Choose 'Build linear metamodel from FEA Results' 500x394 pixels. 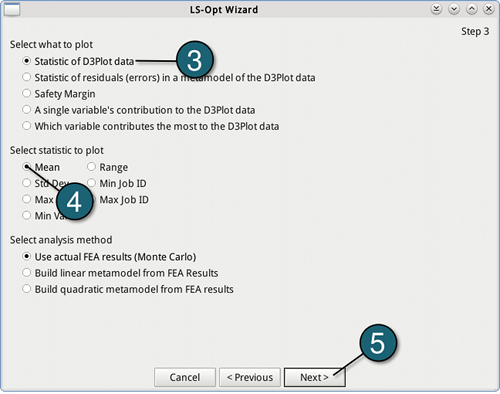tap(26, 273)
